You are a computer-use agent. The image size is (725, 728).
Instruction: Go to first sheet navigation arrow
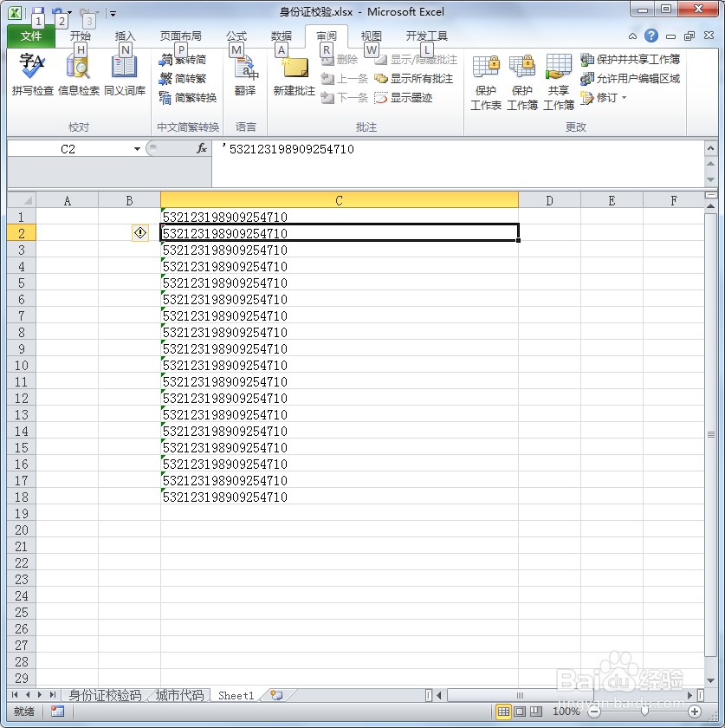point(15,695)
